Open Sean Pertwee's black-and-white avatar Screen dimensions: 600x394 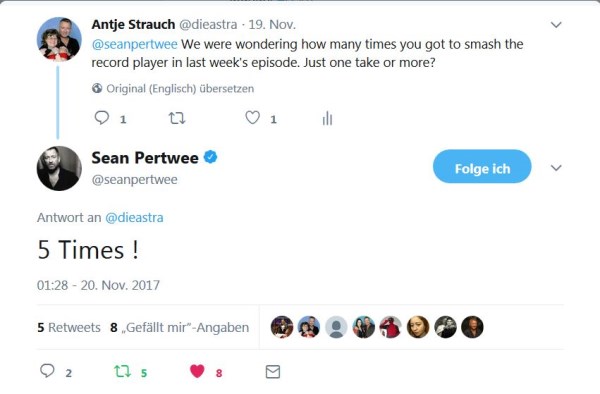pyautogui.click(x=59, y=168)
